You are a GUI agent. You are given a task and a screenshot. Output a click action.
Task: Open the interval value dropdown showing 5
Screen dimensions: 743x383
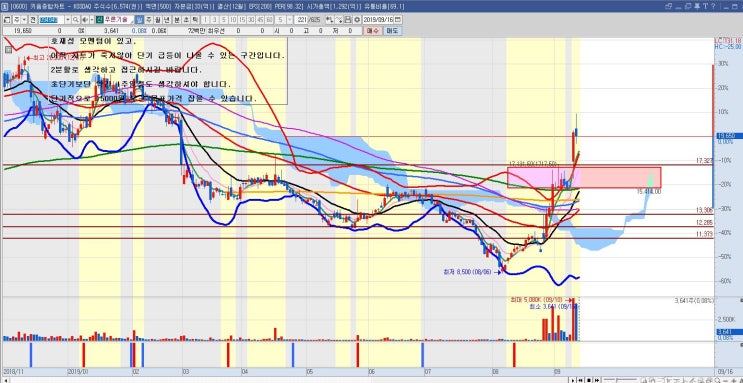(x=290, y=20)
